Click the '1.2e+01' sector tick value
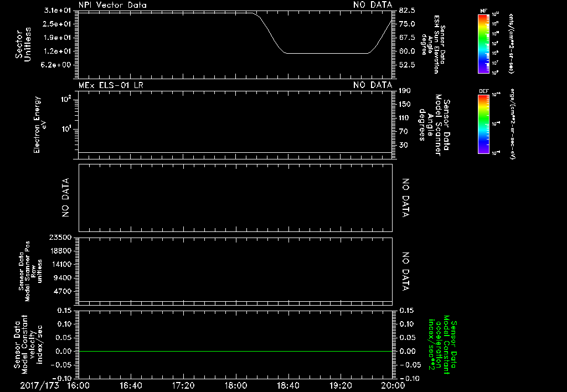Viewport: 567px width, 392px height. [57, 51]
